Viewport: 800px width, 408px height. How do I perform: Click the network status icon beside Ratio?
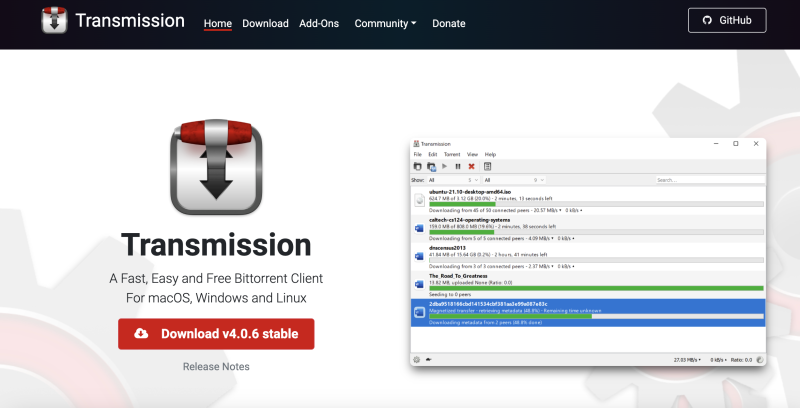(760, 360)
